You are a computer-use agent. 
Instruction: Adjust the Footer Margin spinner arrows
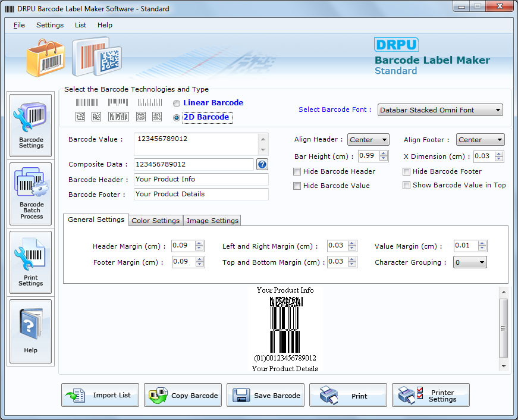[x=200, y=262]
